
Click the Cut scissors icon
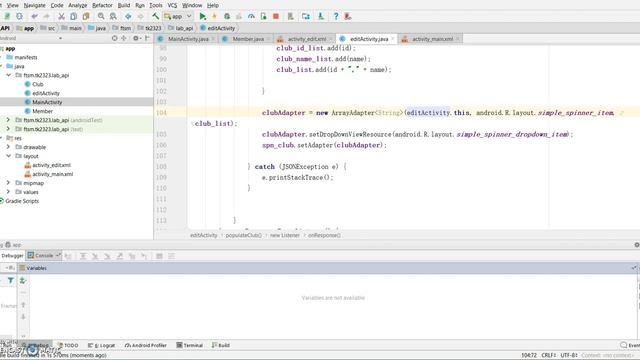click(x=61, y=16)
